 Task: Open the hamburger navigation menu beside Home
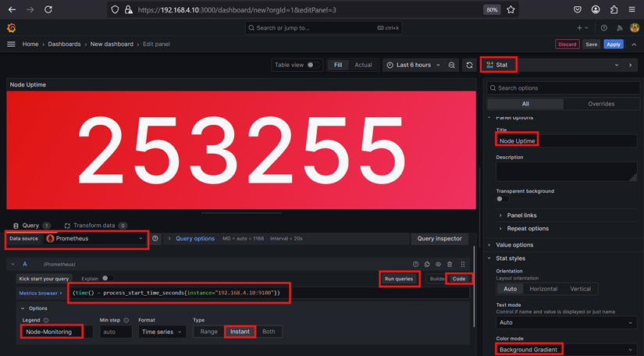coord(11,44)
